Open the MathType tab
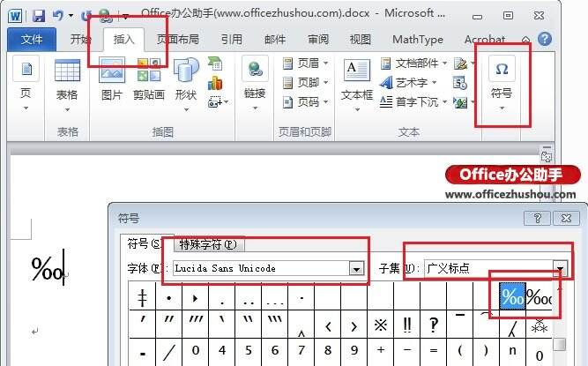The width and height of the screenshot is (588, 366). [418, 39]
